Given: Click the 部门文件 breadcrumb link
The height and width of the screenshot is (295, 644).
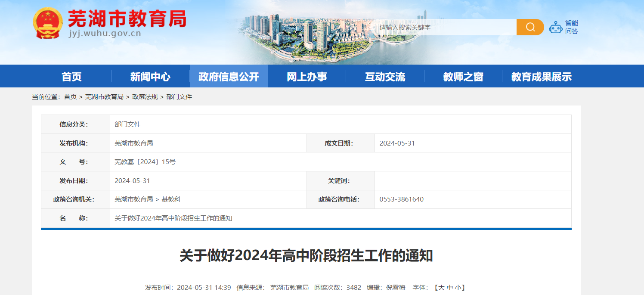Looking at the screenshot, I should pos(179,97).
